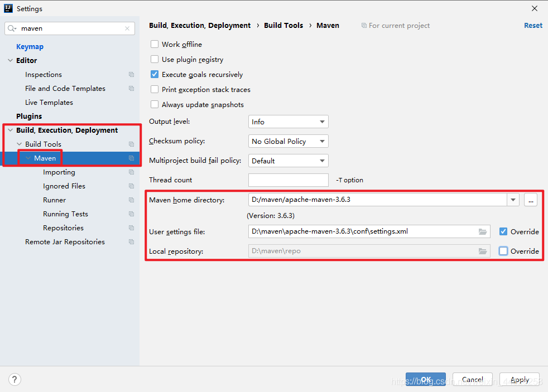Clear the maven search text
The width and height of the screenshot is (548, 392).
pyautogui.click(x=127, y=28)
